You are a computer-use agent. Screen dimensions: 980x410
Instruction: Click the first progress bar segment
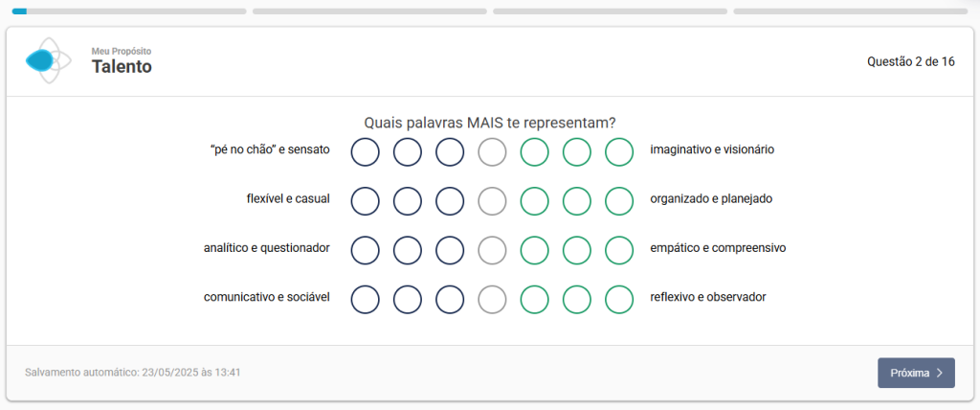coord(129,11)
